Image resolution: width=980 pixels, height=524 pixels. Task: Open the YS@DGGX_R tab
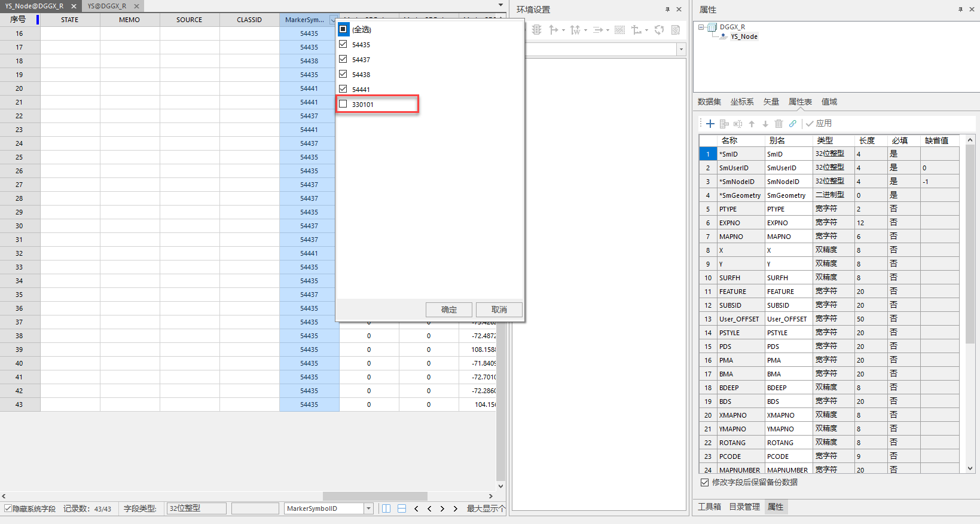pos(107,6)
